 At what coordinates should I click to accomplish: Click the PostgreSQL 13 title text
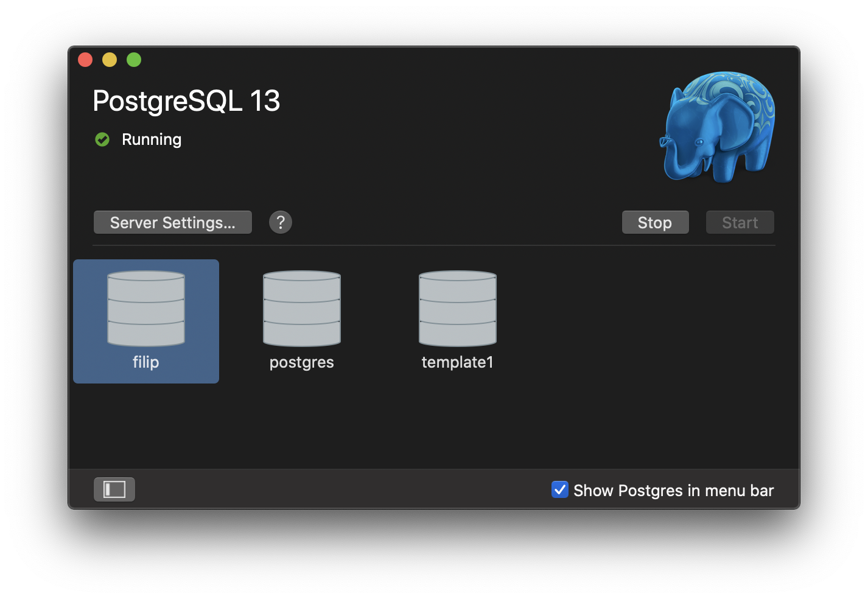click(186, 101)
